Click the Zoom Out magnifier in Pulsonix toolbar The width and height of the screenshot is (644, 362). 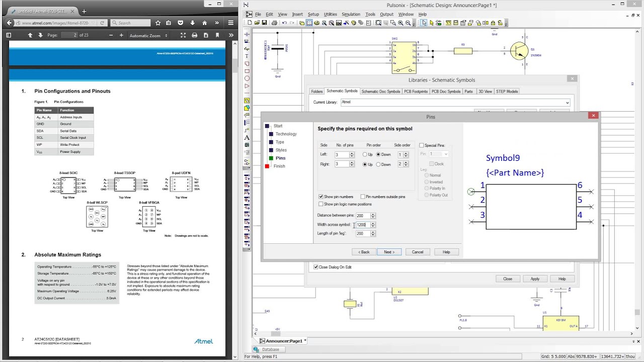pyautogui.click(x=408, y=23)
